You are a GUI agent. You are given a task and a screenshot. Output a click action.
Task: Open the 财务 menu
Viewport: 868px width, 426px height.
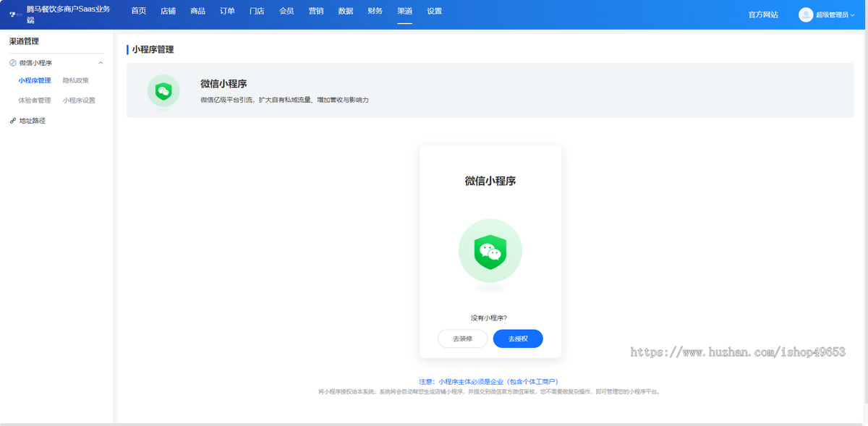375,11
